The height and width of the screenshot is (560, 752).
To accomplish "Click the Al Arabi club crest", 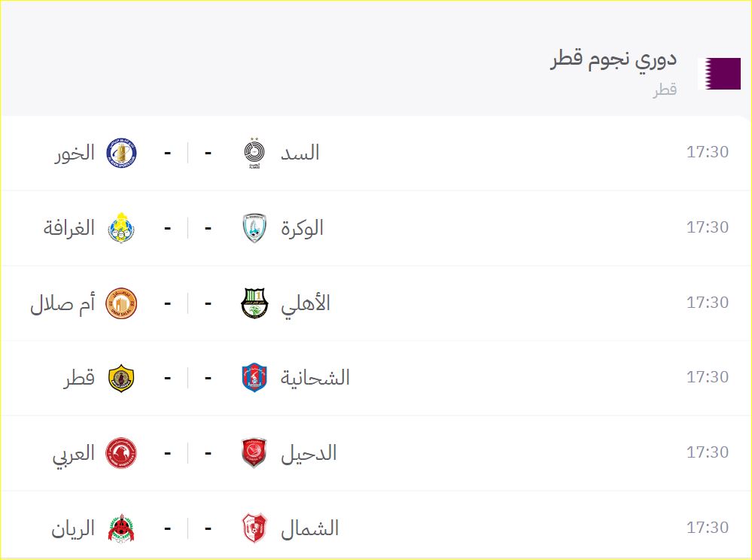I will (121, 452).
